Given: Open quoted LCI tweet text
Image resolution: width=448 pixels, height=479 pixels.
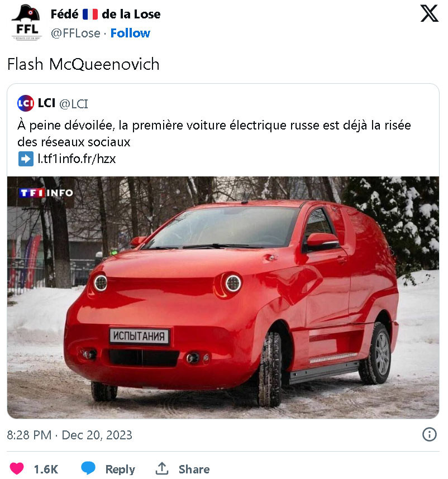Looking at the screenshot, I should 214,133.
